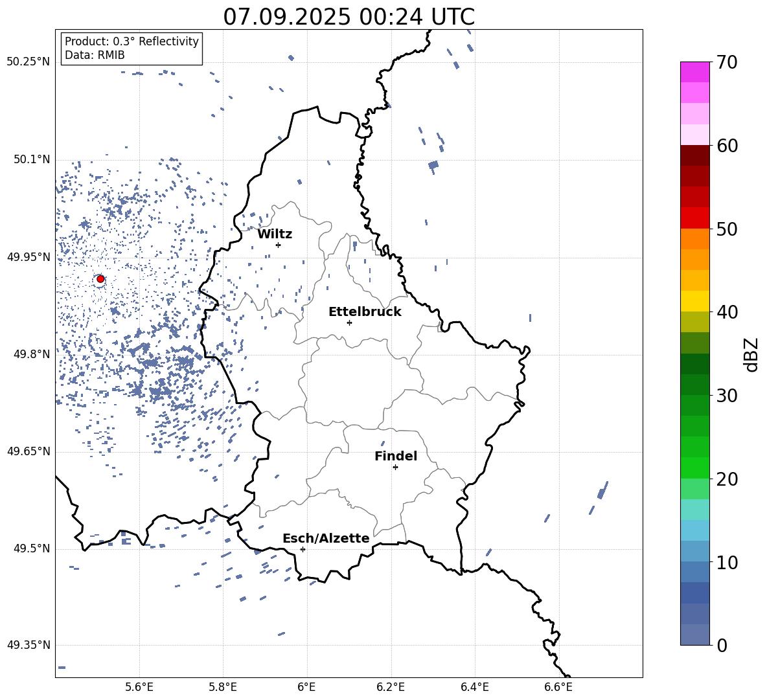Click the Wiltz station cross marker
Viewport: 767px width, 700px height.
(x=279, y=245)
